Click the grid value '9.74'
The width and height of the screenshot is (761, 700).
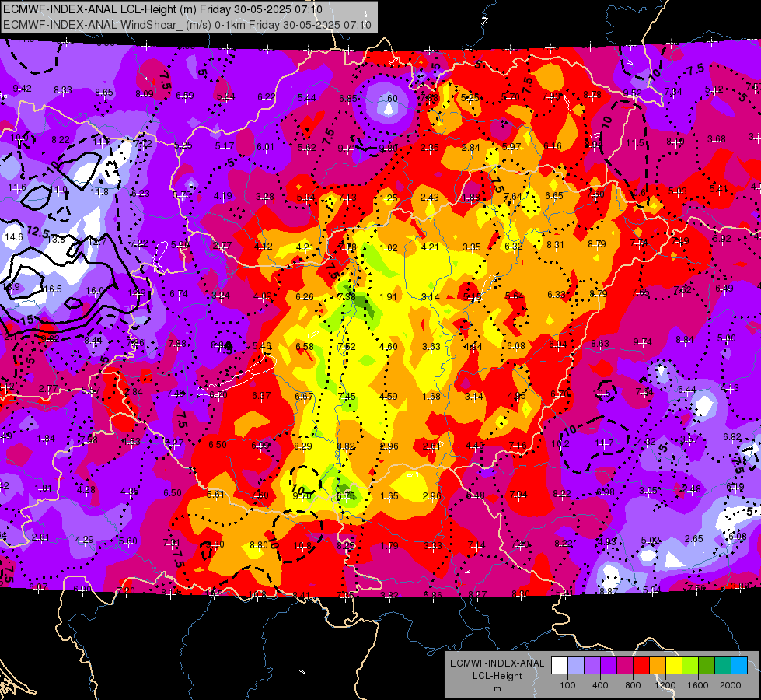click(x=643, y=342)
